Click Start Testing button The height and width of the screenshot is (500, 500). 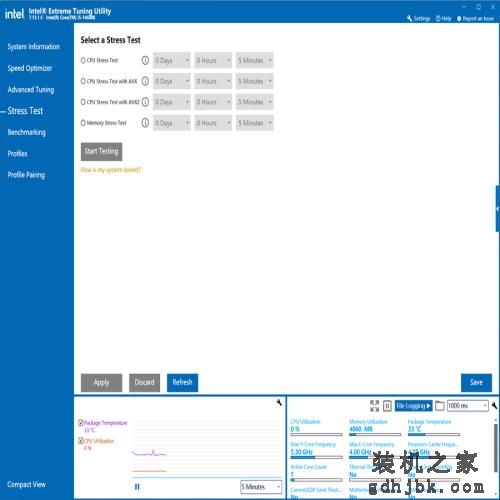coord(101,152)
